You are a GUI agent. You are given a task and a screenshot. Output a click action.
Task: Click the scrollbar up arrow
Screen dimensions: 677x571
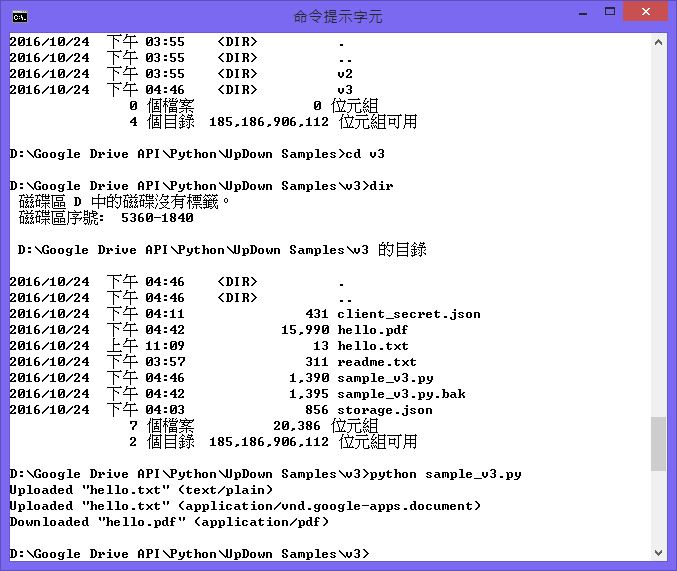pos(658,42)
